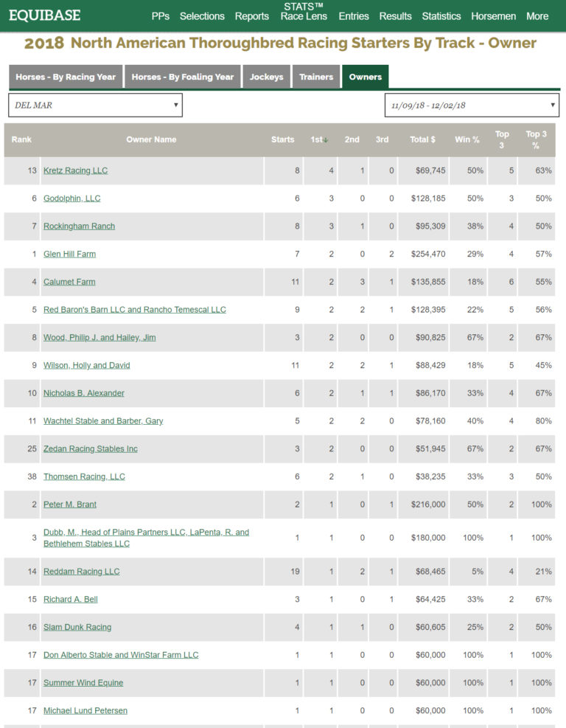Screen dimensions: 566x728
Task: Open Reddam Racing LLC profile link
Action: tap(81, 572)
